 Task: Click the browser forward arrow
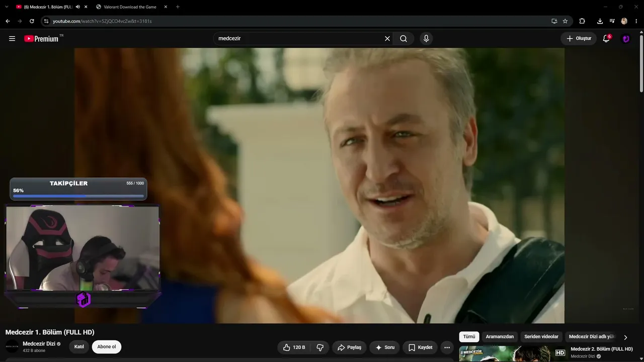pyautogui.click(x=20, y=21)
